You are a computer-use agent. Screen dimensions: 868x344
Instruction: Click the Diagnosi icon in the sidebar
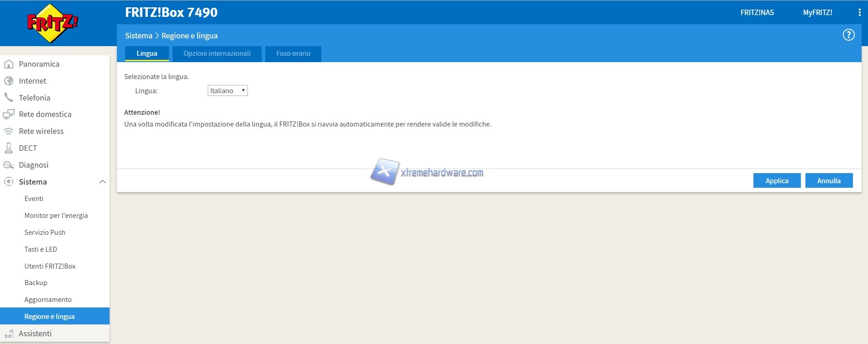click(8, 165)
